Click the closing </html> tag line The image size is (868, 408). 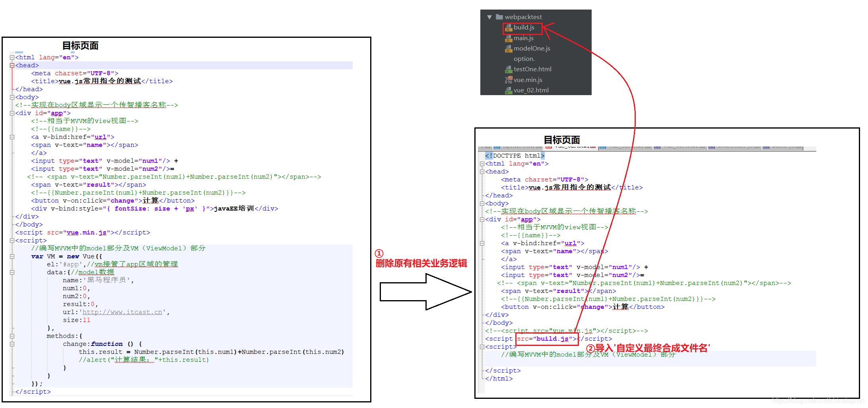[x=499, y=379]
